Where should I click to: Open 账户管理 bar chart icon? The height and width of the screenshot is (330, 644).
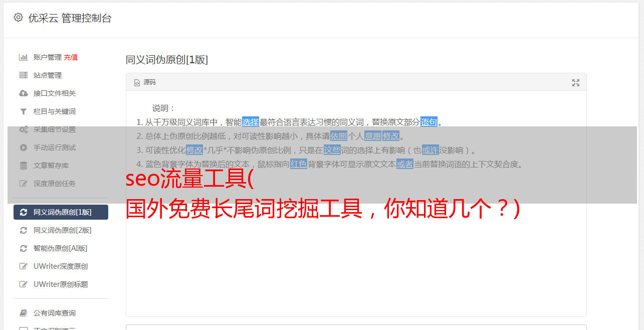(x=23, y=57)
